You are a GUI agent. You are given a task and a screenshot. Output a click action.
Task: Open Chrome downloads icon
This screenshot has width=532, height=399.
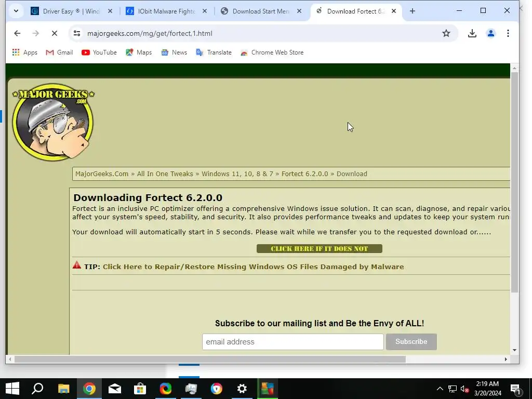(472, 33)
